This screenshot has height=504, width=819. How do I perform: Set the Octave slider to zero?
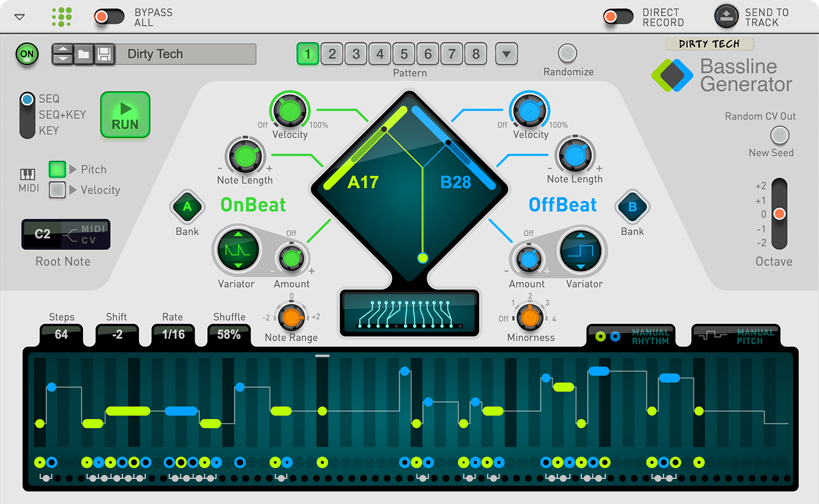(x=778, y=214)
